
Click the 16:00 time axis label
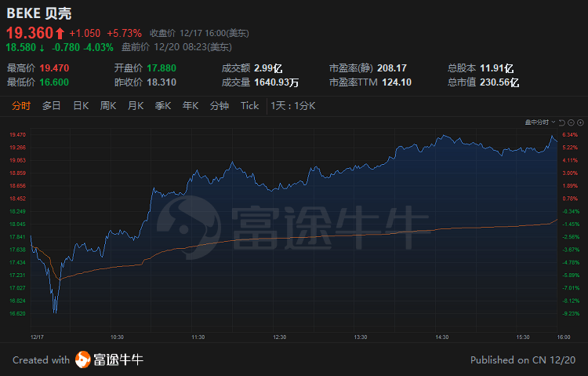[x=564, y=338]
